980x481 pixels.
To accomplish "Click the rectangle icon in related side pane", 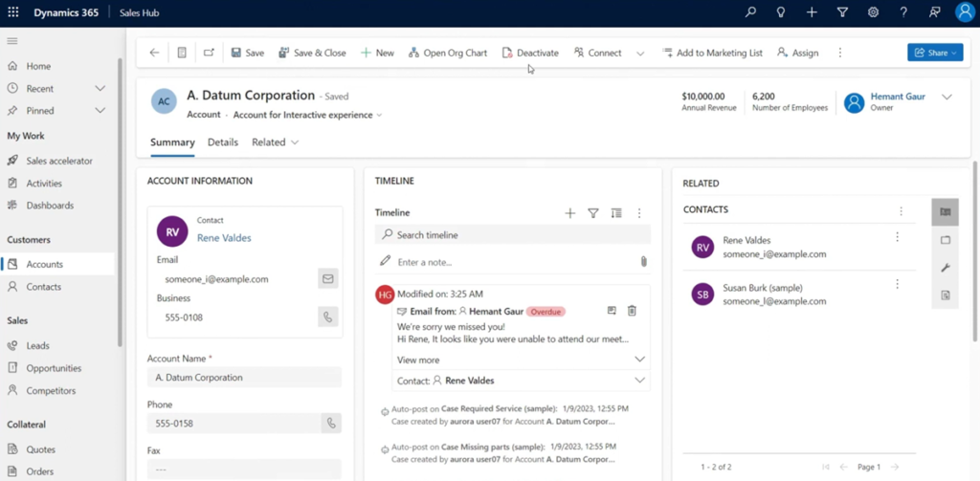I will point(945,240).
